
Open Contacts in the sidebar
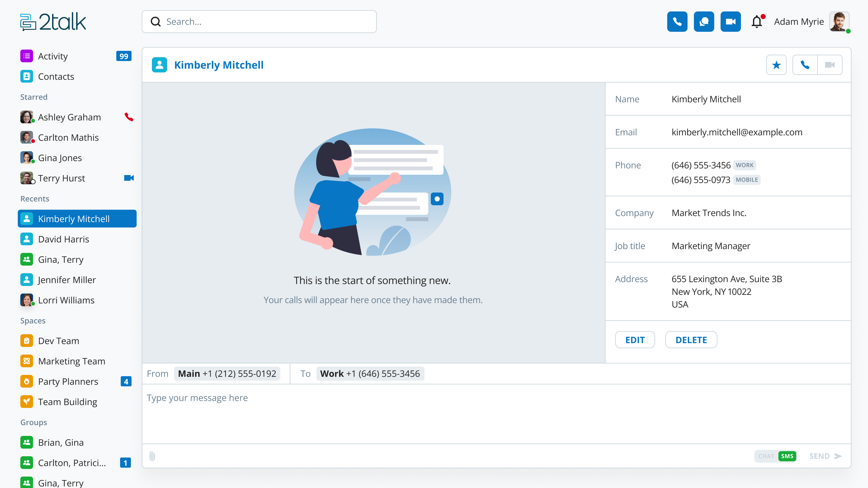click(x=77, y=77)
